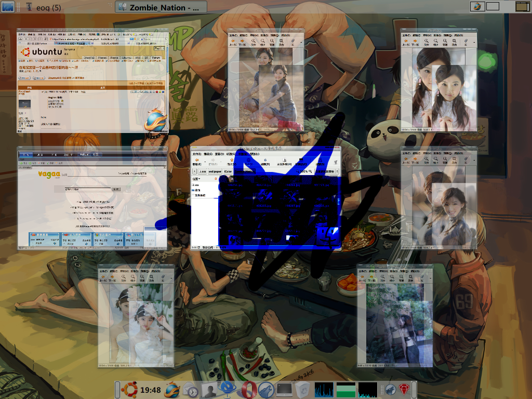Open the 位置 sidebar dropdown
This screenshot has width=532, height=399.
click(x=196, y=179)
